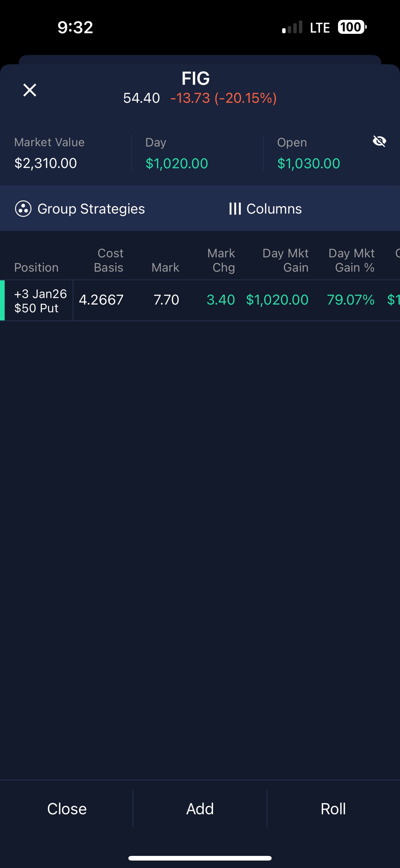Close the FIG position panel with X
Image resolution: width=400 pixels, height=868 pixels.
tap(30, 90)
